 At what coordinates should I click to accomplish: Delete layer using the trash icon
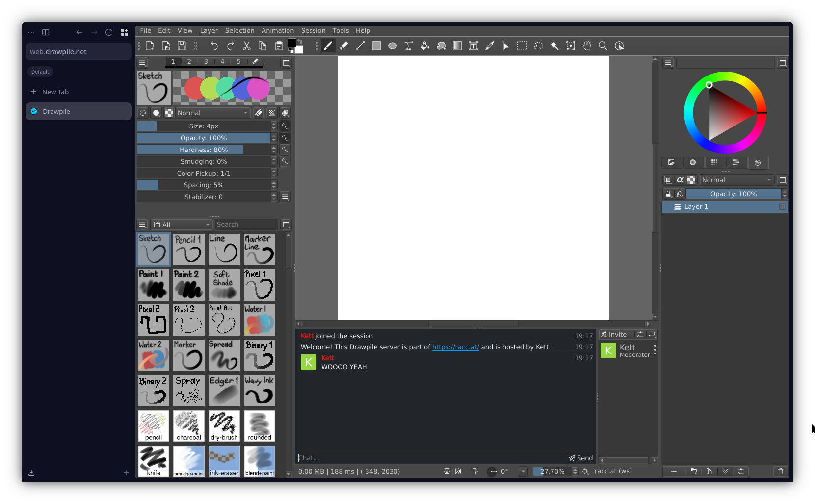tap(781, 471)
